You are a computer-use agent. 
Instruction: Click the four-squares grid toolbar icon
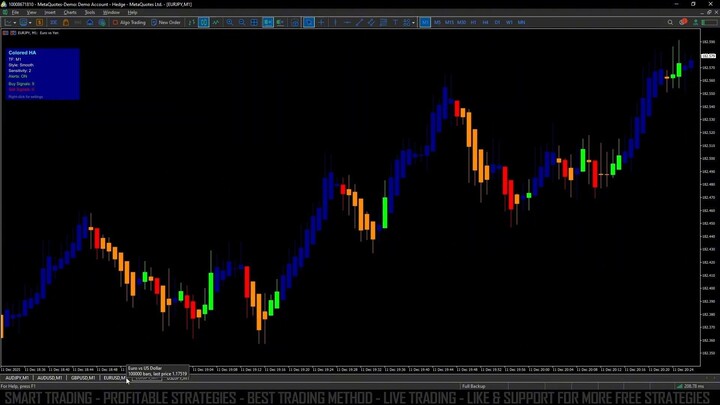[x=254, y=22]
